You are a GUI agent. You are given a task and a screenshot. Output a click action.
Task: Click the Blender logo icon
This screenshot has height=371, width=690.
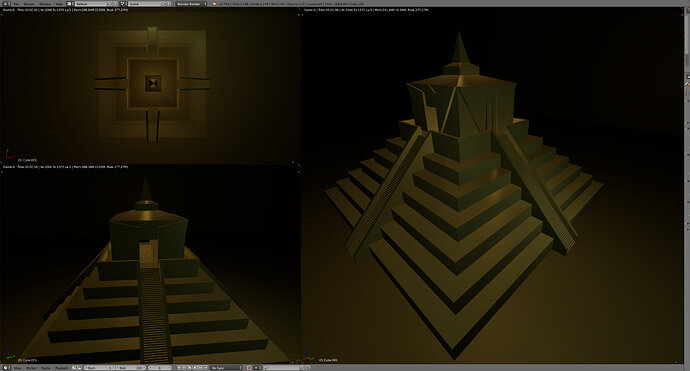point(214,4)
